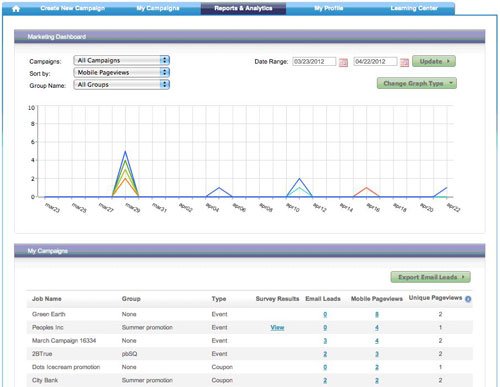Click the mar29 peak on the graph
The width and height of the screenshot is (500, 387).
click(x=125, y=152)
